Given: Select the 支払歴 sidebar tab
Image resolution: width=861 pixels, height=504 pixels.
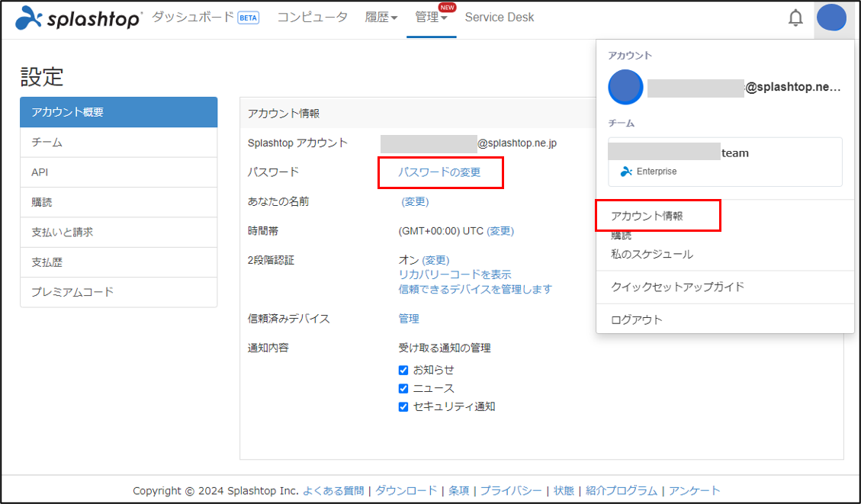Looking at the screenshot, I should 119,262.
